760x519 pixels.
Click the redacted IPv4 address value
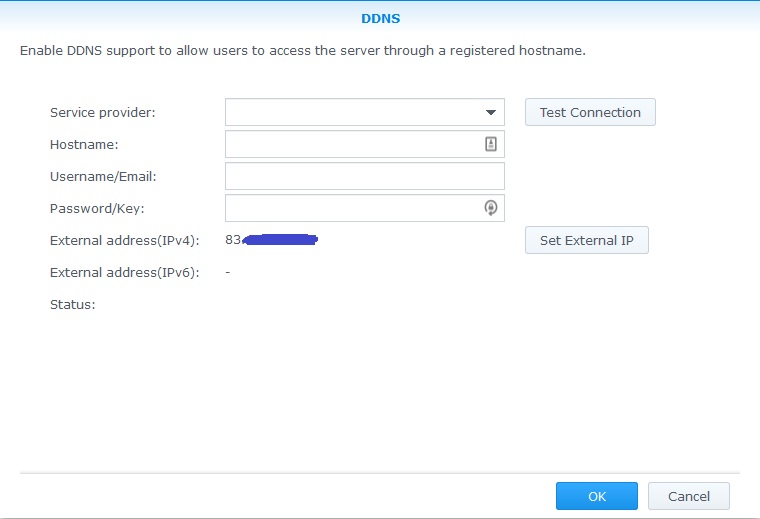coord(272,240)
